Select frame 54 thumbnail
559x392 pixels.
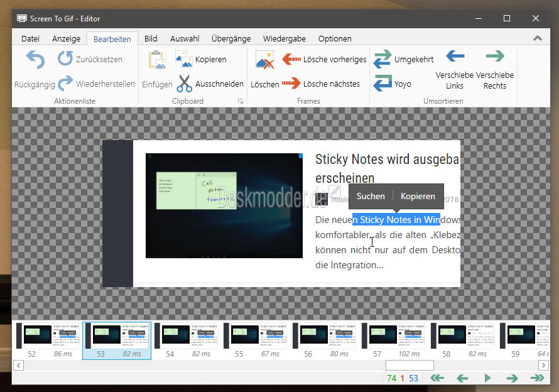tap(186, 340)
